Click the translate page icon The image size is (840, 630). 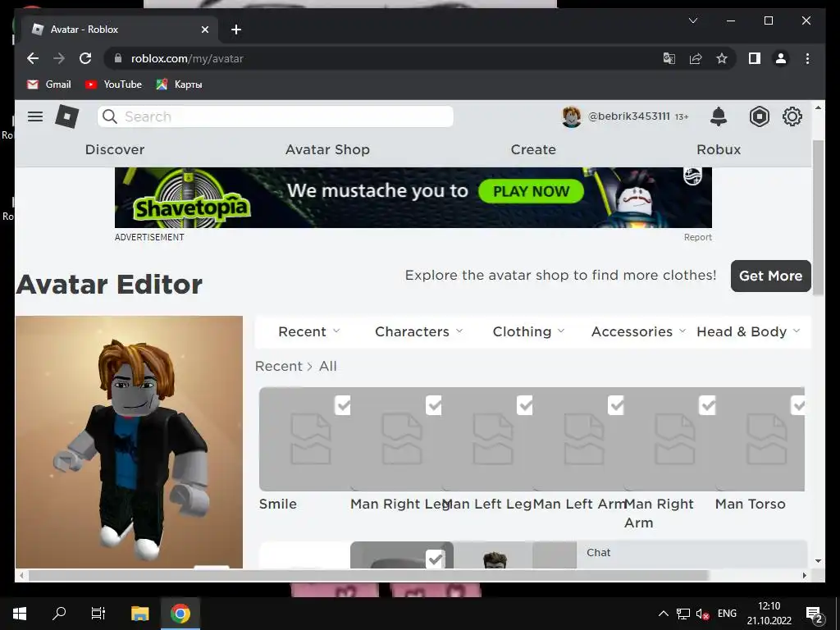[669, 58]
